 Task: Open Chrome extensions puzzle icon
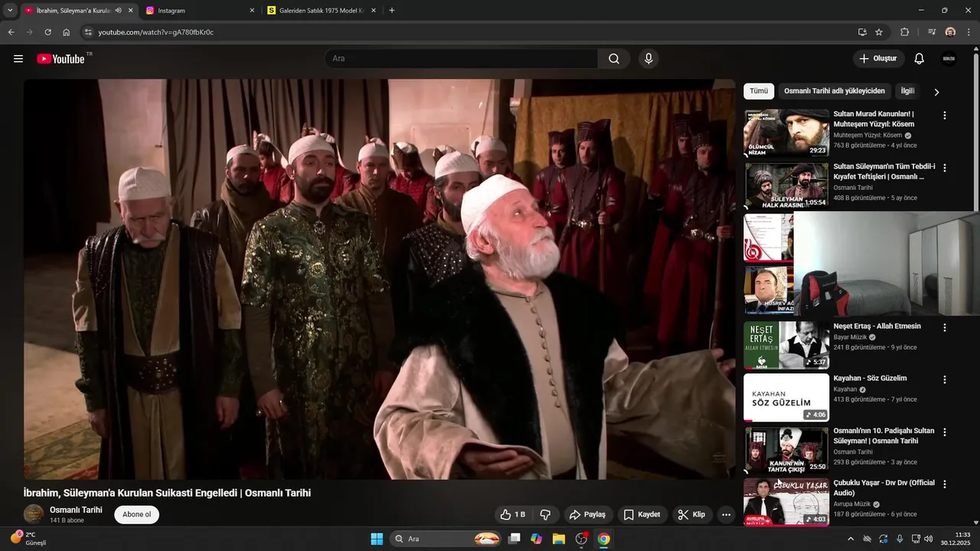click(904, 32)
